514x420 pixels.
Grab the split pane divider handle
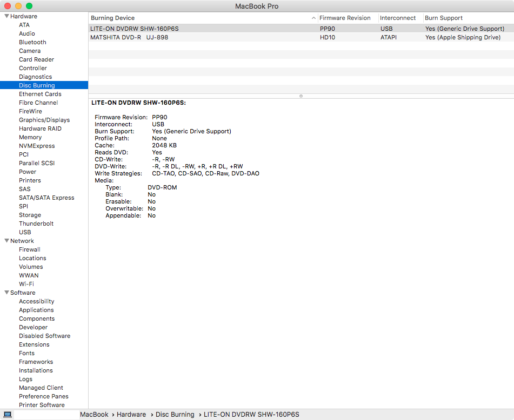(x=301, y=96)
